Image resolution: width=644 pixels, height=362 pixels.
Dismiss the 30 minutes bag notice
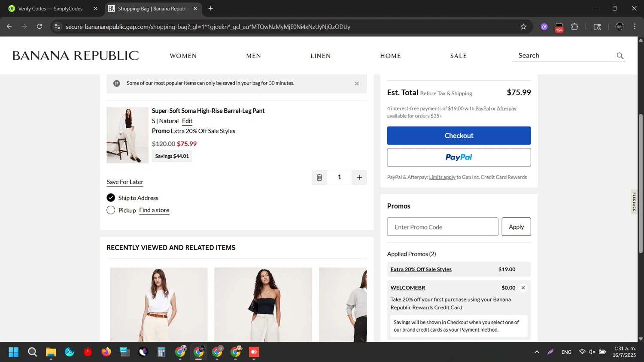[357, 84]
